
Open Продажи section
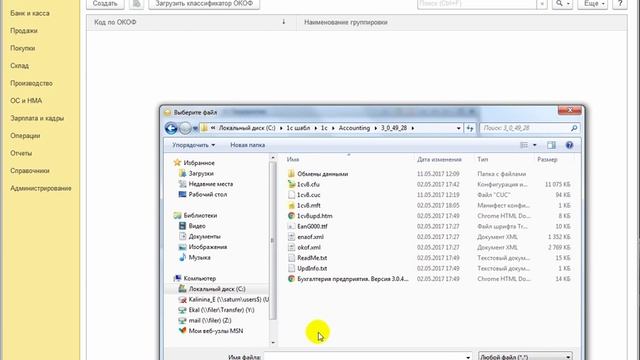pyautogui.click(x=24, y=31)
